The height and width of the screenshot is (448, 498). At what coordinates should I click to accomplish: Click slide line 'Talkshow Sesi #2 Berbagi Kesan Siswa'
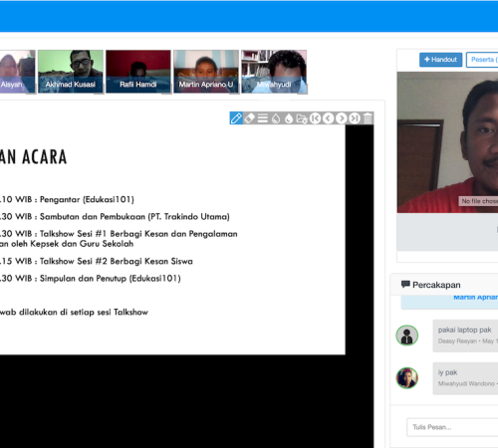coord(117,261)
